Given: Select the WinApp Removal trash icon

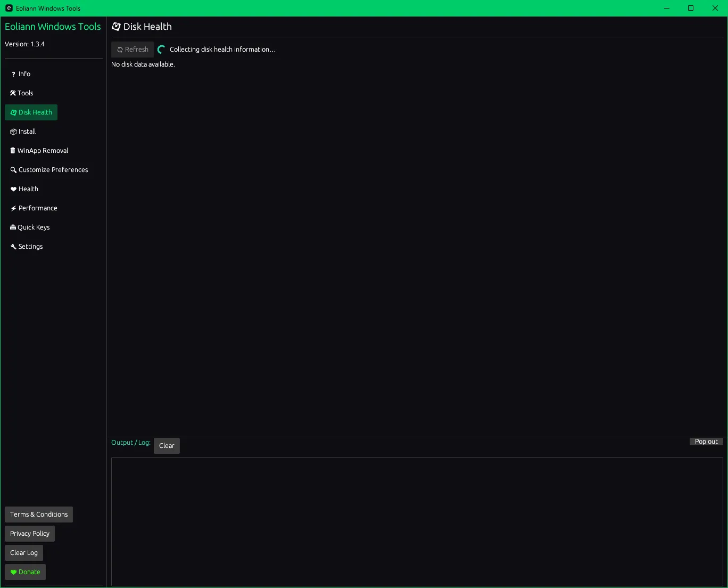Looking at the screenshot, I should (x=13, y=151).
